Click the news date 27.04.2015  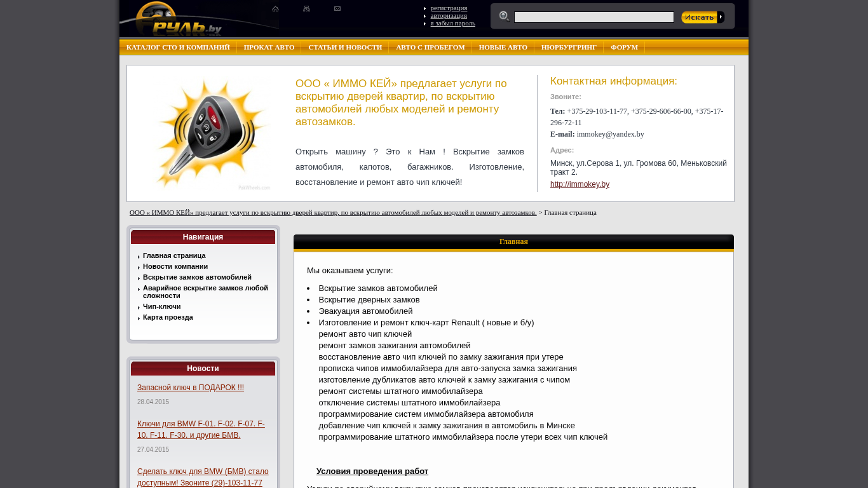(153, 450)
